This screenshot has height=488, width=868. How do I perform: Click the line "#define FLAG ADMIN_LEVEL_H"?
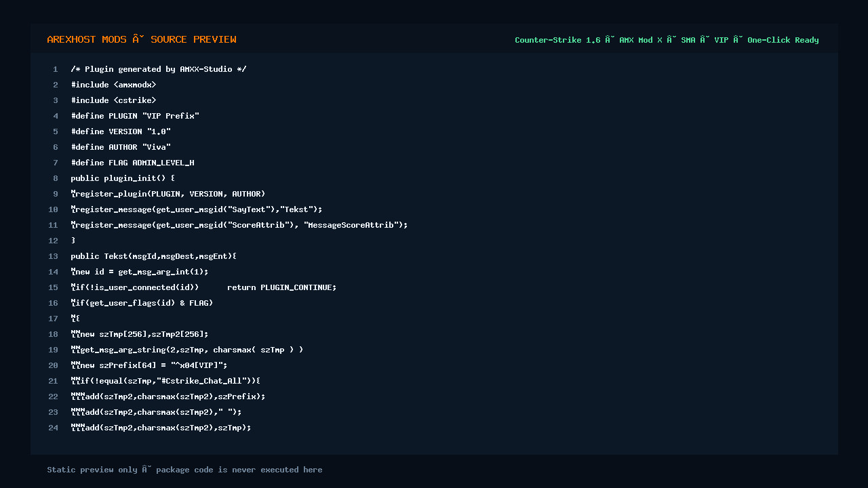point(132,163)
